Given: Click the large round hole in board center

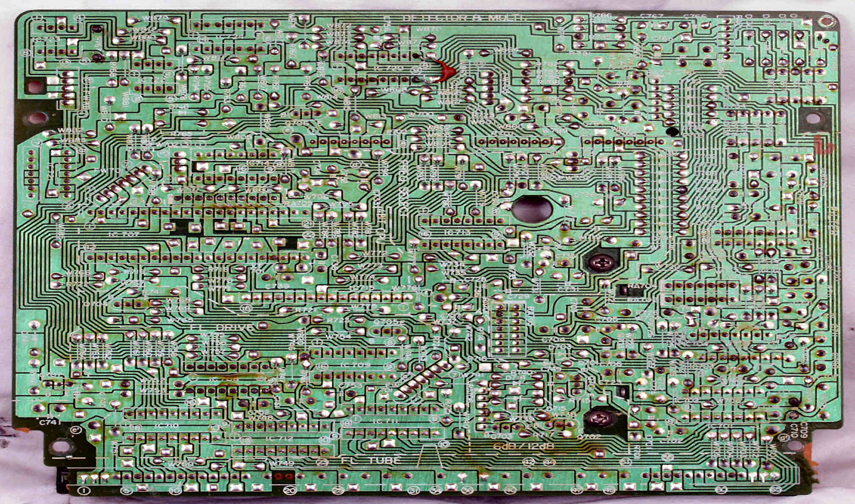Looking at the screenshot, I should (x=532, y=209).
